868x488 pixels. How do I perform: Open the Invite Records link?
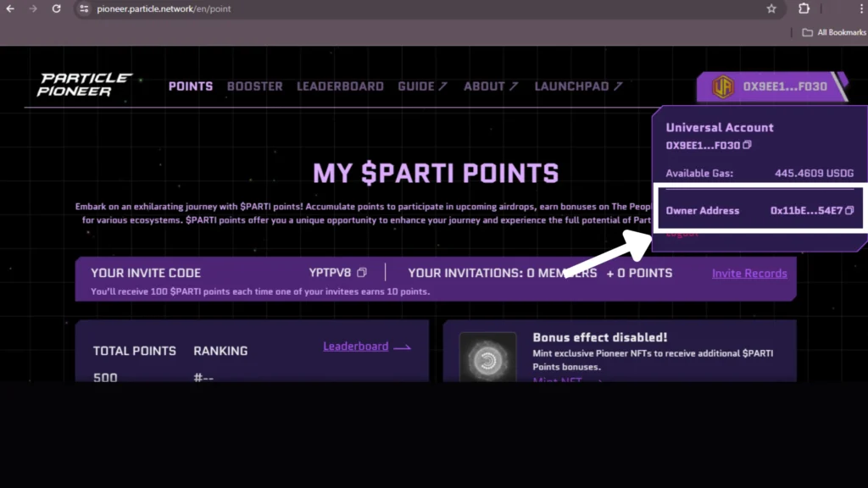tap(749, 274)
